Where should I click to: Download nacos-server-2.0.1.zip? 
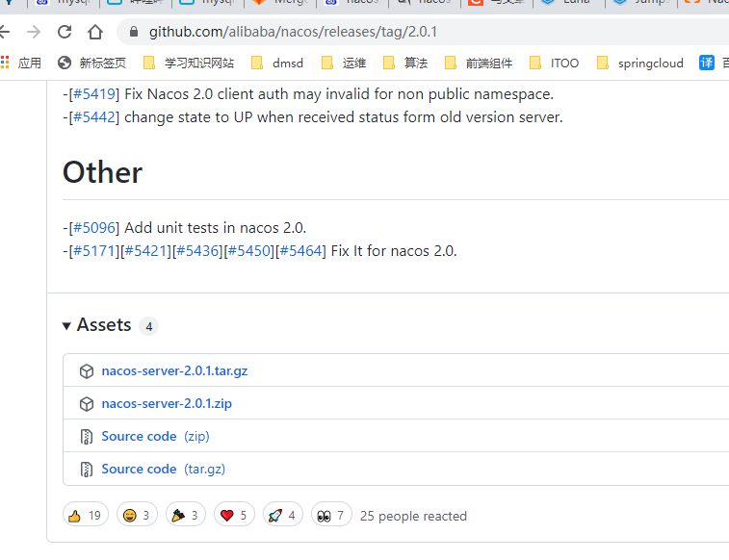(167, 403)
